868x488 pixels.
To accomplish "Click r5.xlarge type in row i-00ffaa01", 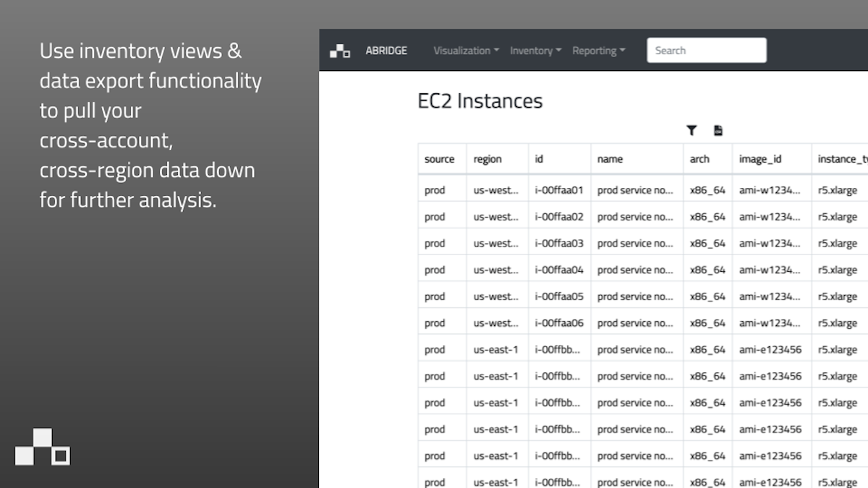I will pos(838,191).
